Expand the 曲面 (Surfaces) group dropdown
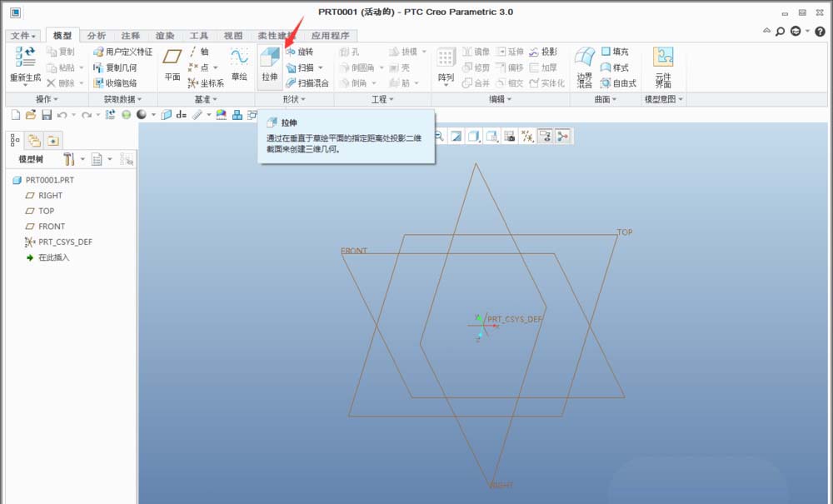This screenshot has width=833, height=504. click(x=606, y=99)
